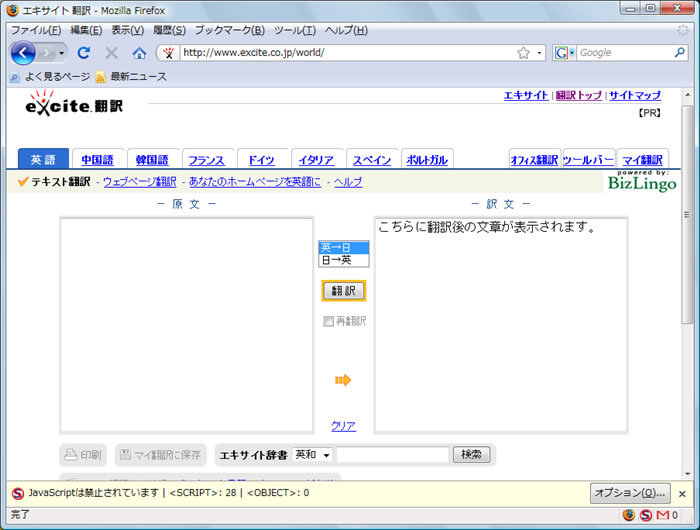Open the navigation history dropdown arrow
This screenshot has height=530, width=700.
pos(62,53)
